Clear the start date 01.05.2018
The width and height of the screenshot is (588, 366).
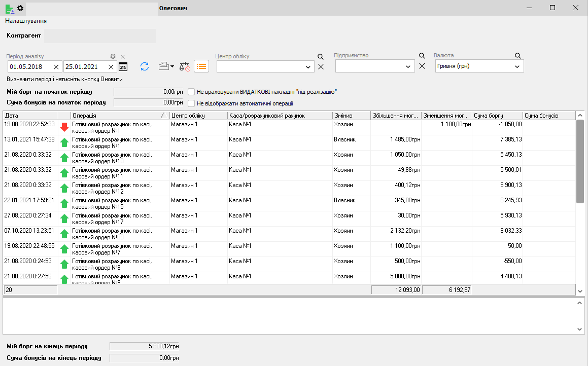(x=56, y=67)
